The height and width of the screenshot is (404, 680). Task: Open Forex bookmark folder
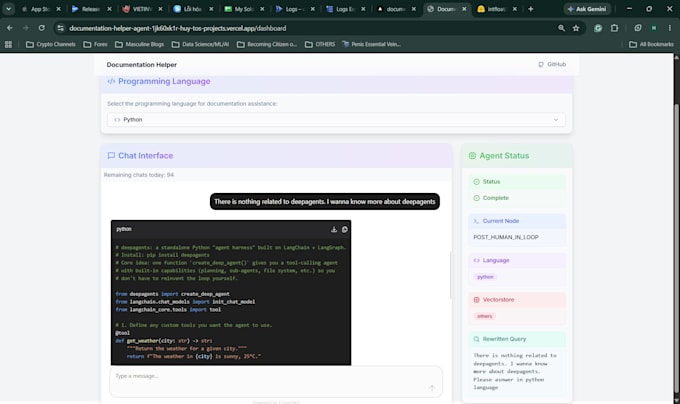click(95, 44)
